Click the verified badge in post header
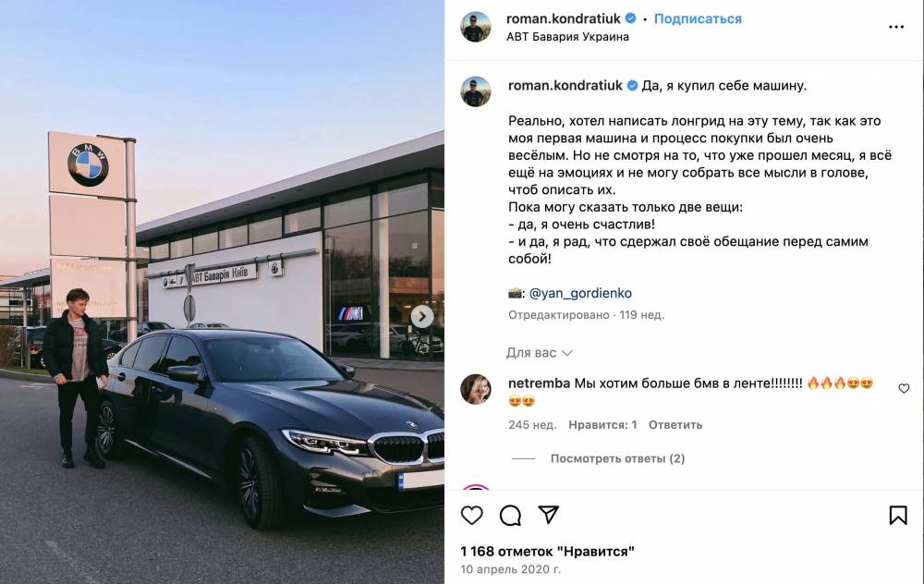Image resolution: width=924 pixels, height=584 pixels. coord(630,18)
